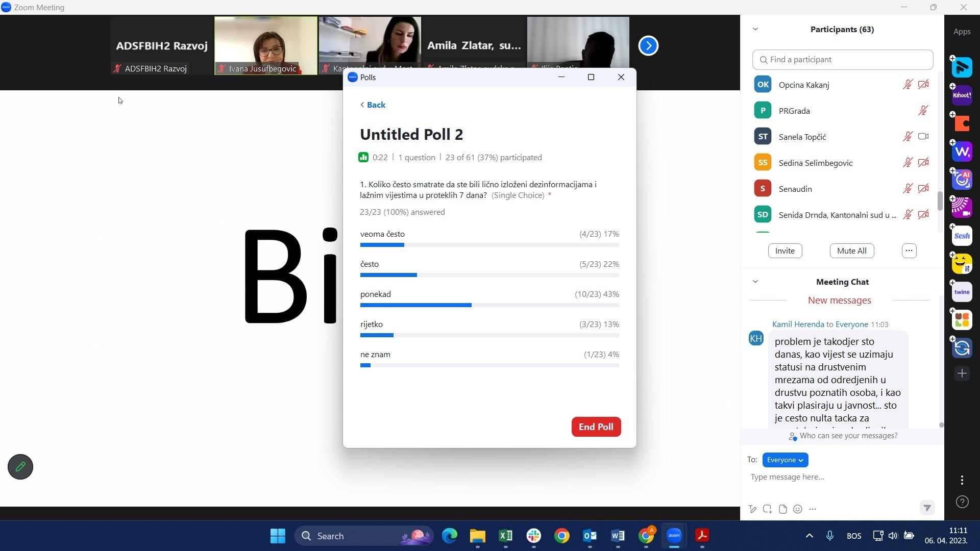The height and width of the screenshot is (551, 980).
Task: Show next video thumbnails with blue arrow
Action: pos(648,46)
